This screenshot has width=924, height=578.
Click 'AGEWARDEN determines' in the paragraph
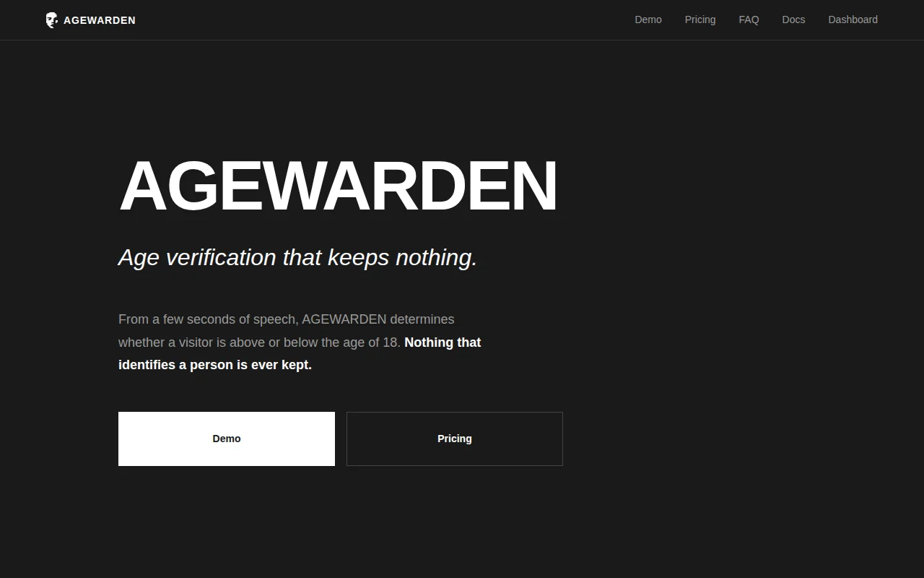click(378, 319)
